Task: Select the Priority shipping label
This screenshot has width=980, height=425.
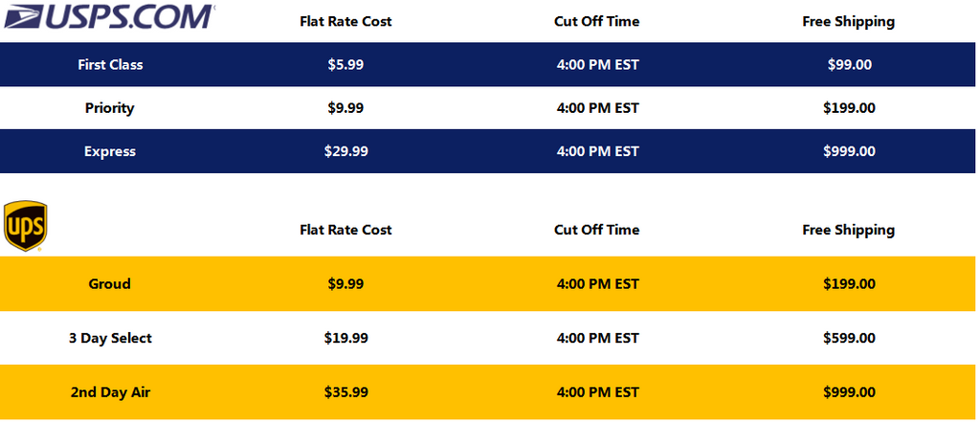Action: [x=109, y=108]
